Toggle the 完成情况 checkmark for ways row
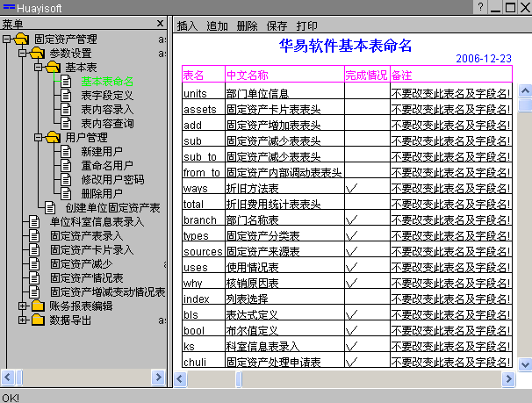 (351, 188)
